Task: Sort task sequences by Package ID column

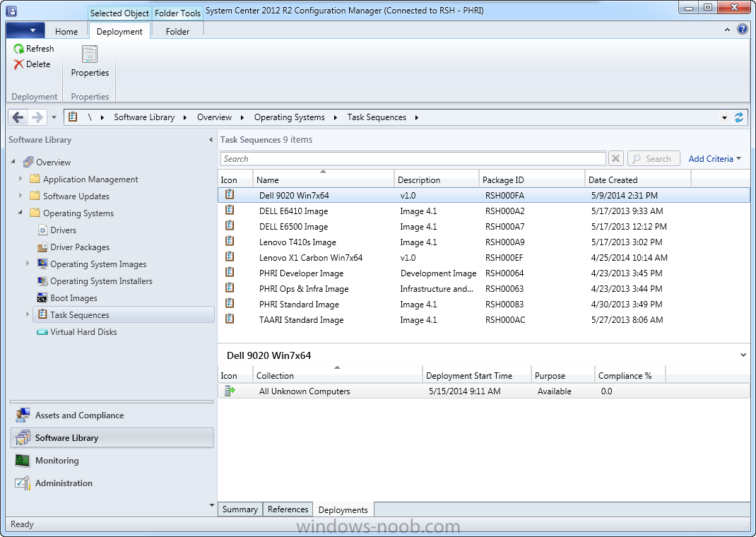Action: pos(532,179)
